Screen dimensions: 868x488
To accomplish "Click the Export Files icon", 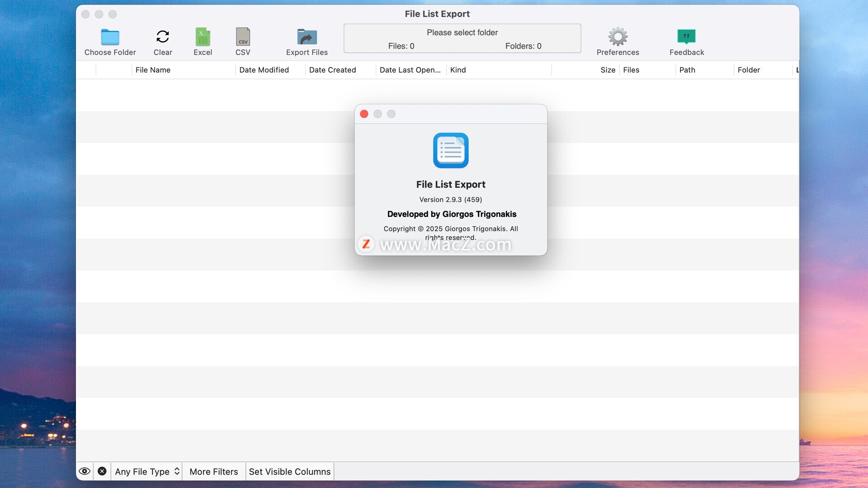I will tap(307, 37).
